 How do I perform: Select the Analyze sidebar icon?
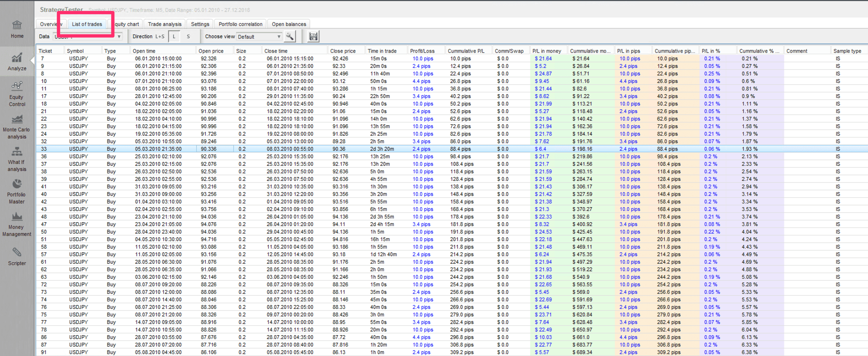pyautogui.click(x=17, y=62)
